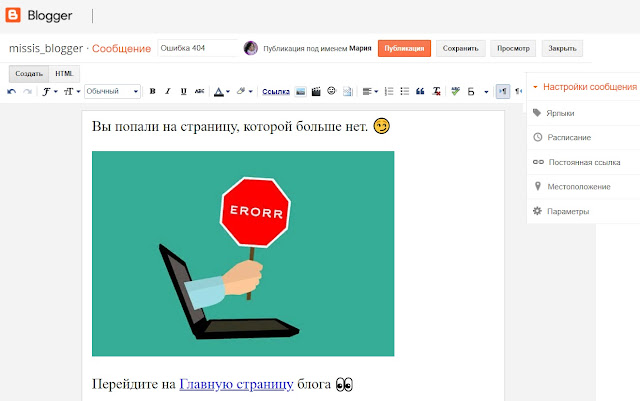Toggle italic formatting
The width and height of the screenshot is (640, 401).
[168, 91]
